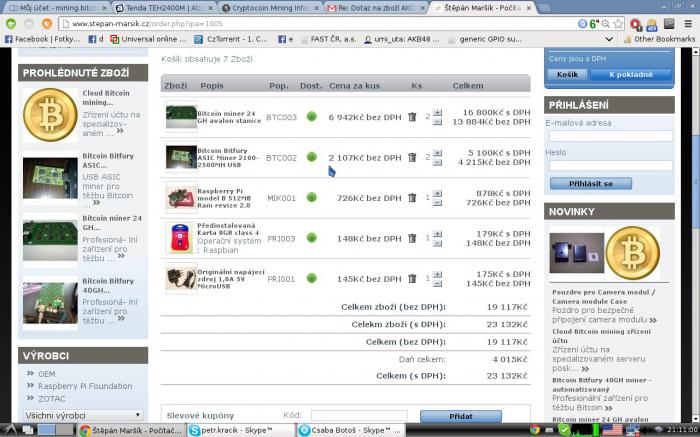Increase quantity of Raspberry Pi model B
Image resolution: width=700 pixels, height=437 pixels.
point(438,193)
